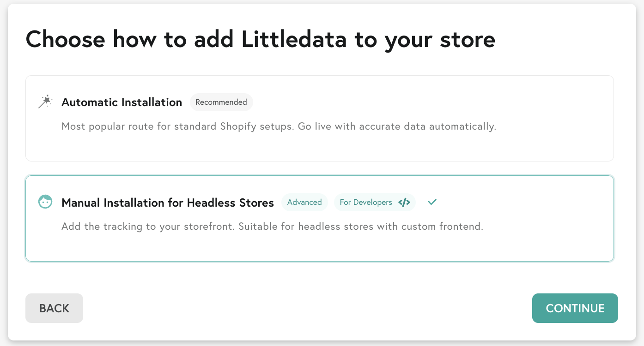Click the Advanced tag
Viewport: 644px width, 346px height.
(304, 202)
